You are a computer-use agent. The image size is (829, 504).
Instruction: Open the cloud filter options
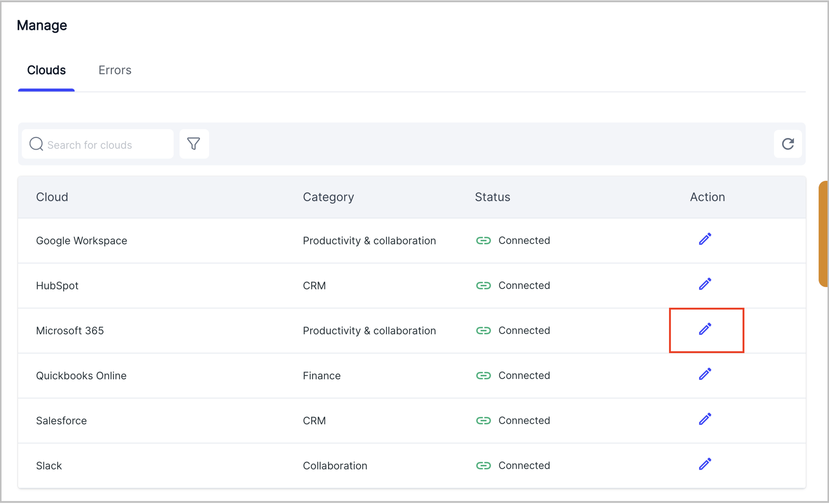(x=194, y=144)
